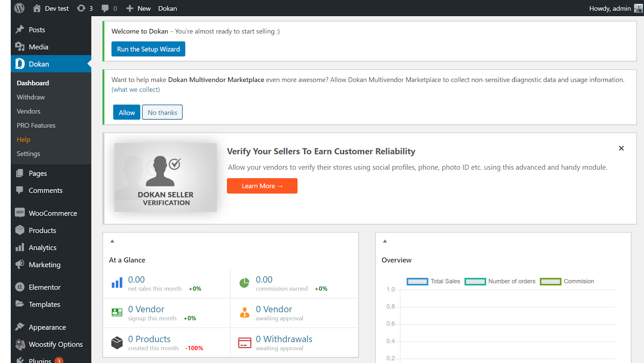Click the -100% products change value
Viewport: 644px width, 363px height.
(x=194, y=348)
